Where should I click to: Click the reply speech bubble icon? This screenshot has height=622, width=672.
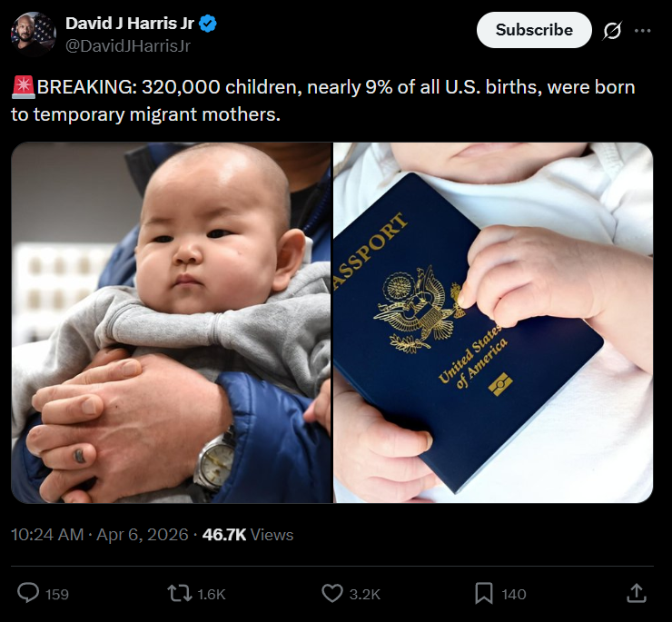(28, 594)
